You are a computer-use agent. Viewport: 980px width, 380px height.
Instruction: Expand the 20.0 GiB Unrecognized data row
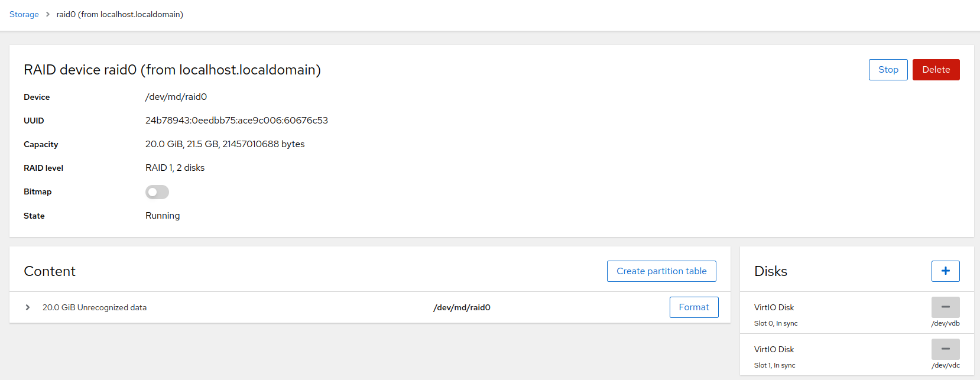tap(28, 307)
